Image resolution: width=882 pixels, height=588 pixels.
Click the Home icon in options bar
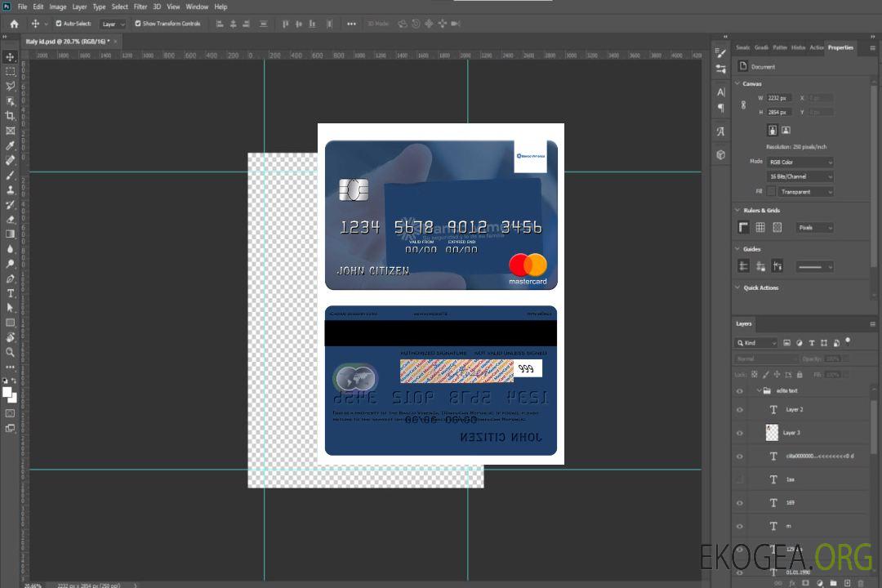pyautogui.click(x=14, y=24)
